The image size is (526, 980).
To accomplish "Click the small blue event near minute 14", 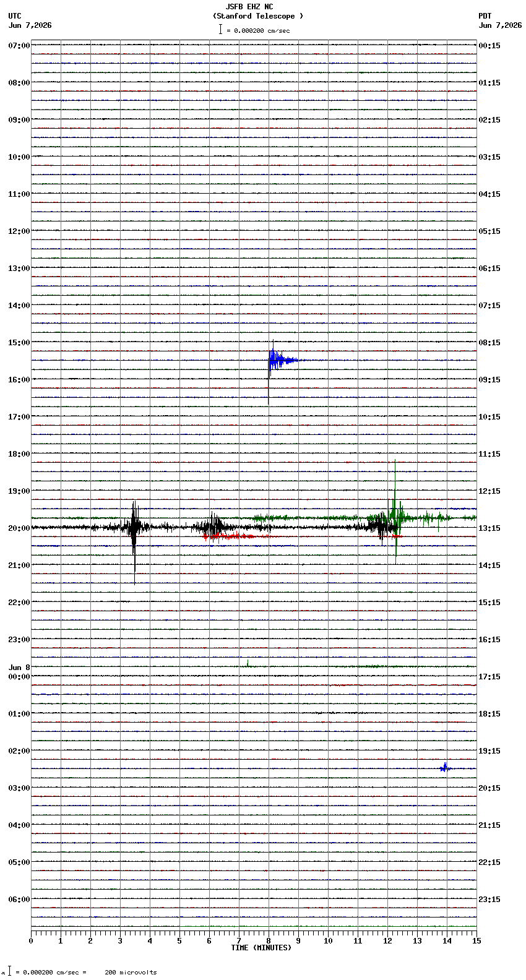I will pos(444,768).
